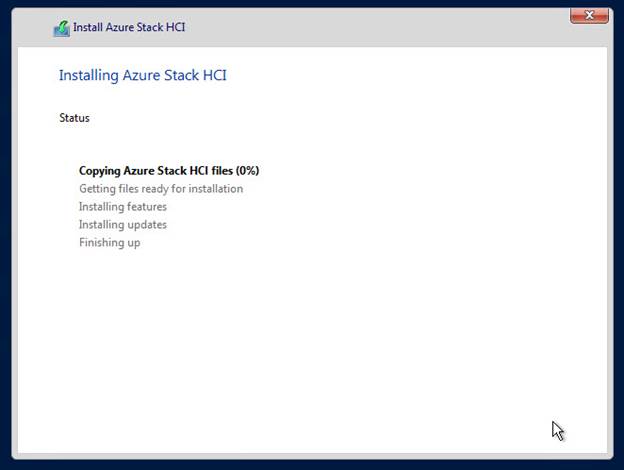
Task: Click the Install Azure Stack HCI setup icon
Action: click(62, 29)
